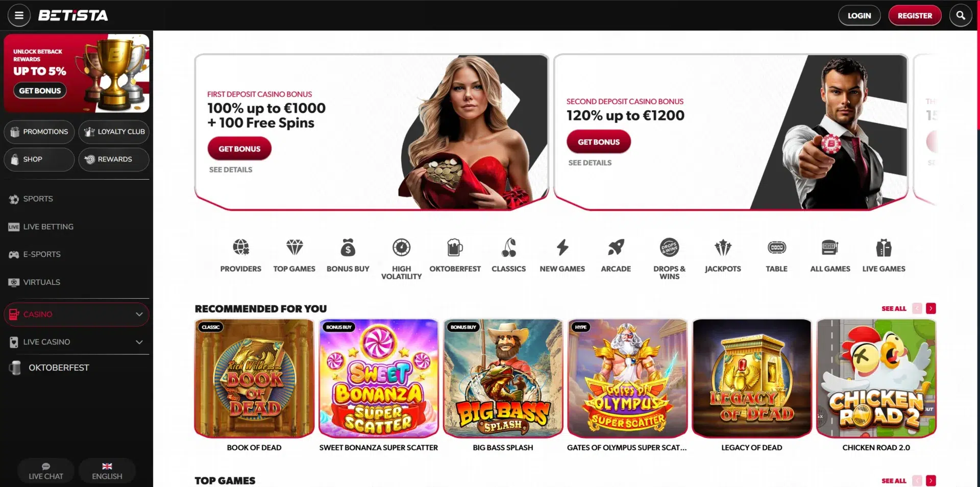Open the Bonus Buy money bag icon

tap(348, 248)
